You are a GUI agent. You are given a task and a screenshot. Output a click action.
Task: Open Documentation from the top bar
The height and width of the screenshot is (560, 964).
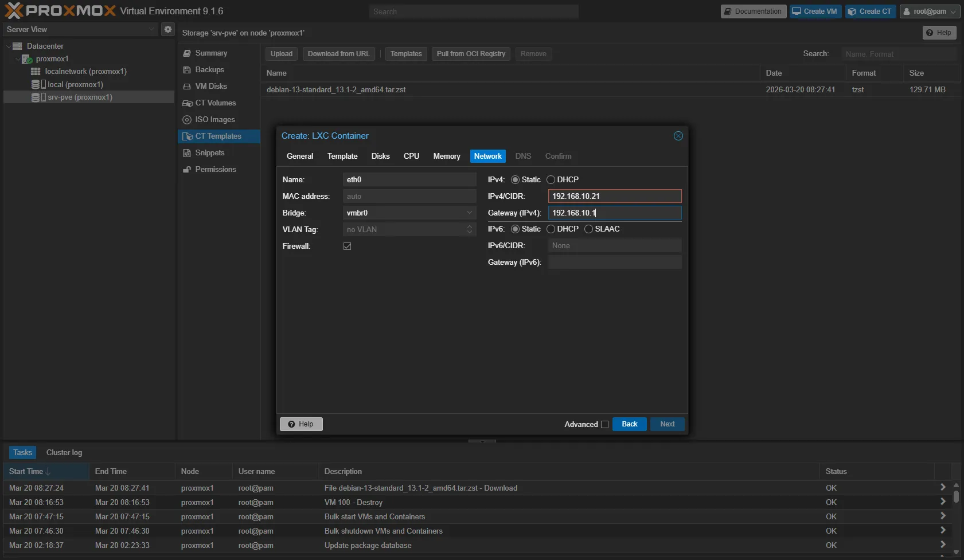(753, 11)
